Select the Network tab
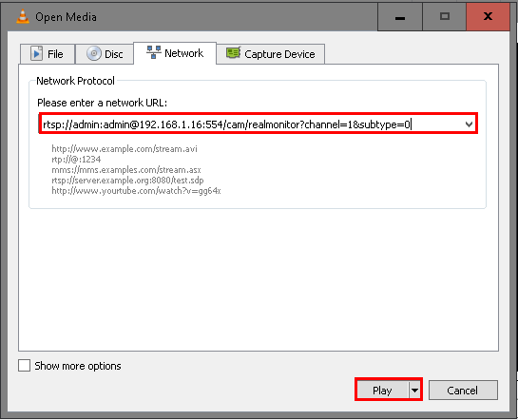Screen dimensions: 518x420 coord(175,53)
